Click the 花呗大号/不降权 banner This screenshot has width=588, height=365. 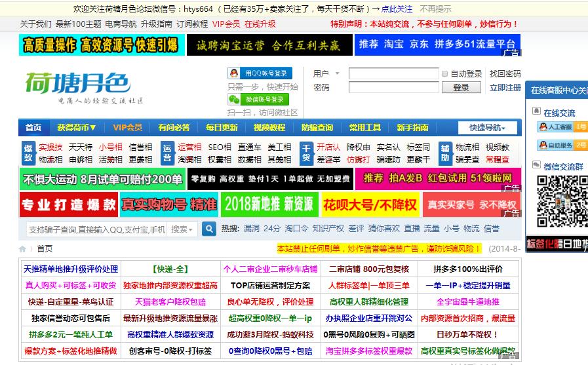click(370, 204)
